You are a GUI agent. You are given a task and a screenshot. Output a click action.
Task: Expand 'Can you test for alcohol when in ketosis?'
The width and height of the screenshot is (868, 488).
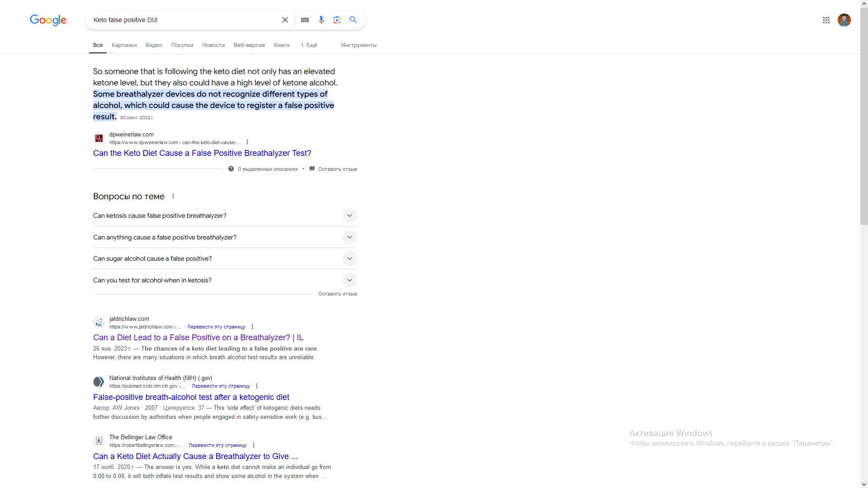point(225,280)
